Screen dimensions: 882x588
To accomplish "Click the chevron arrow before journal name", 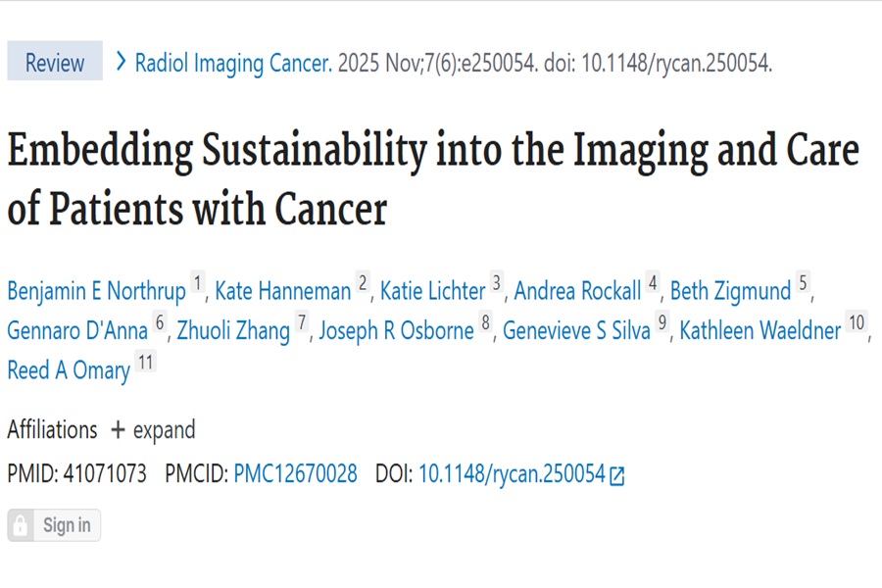I will pyautogui.click(x=121, y=62).
